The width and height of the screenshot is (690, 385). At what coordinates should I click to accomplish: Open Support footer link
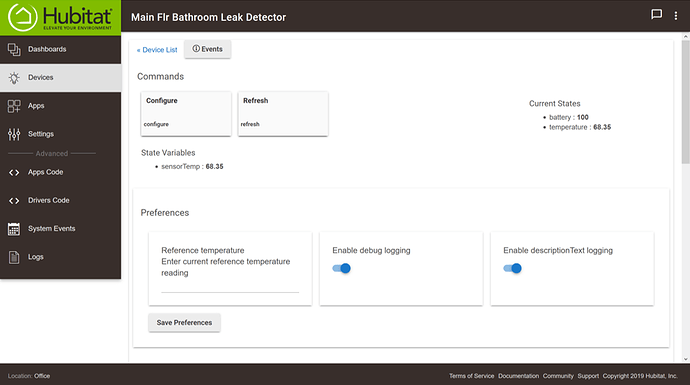[x=588, y=376]
